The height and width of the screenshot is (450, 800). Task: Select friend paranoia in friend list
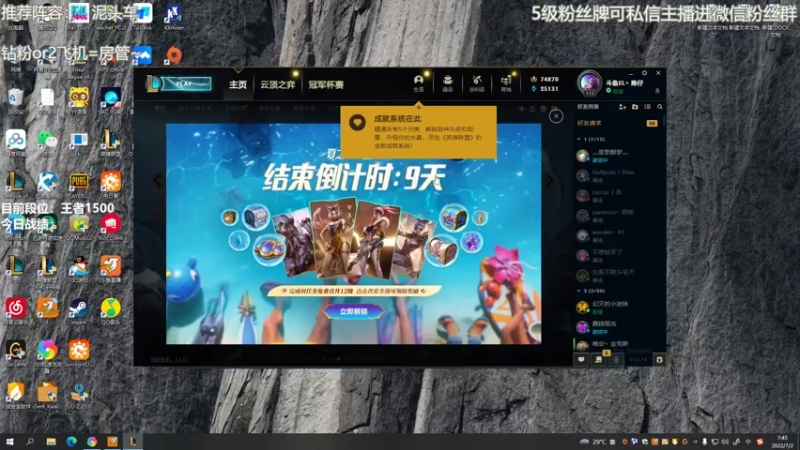pos(618,215)
